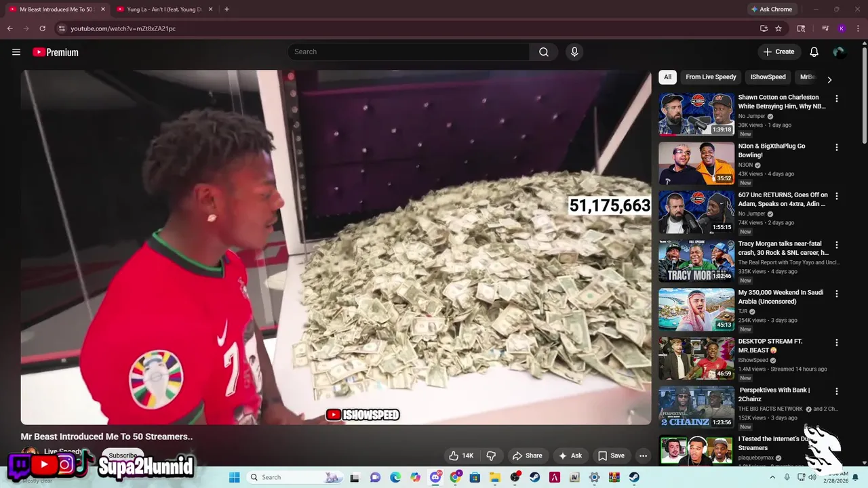This screenshot has height=488, width=868.
Task: Go back to the previous browser page
Action: (x=9, y=28)
